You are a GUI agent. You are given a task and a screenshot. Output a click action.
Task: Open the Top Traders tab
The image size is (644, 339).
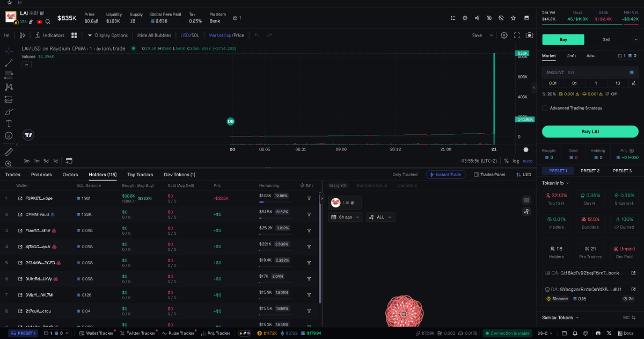tap(140, 175)
